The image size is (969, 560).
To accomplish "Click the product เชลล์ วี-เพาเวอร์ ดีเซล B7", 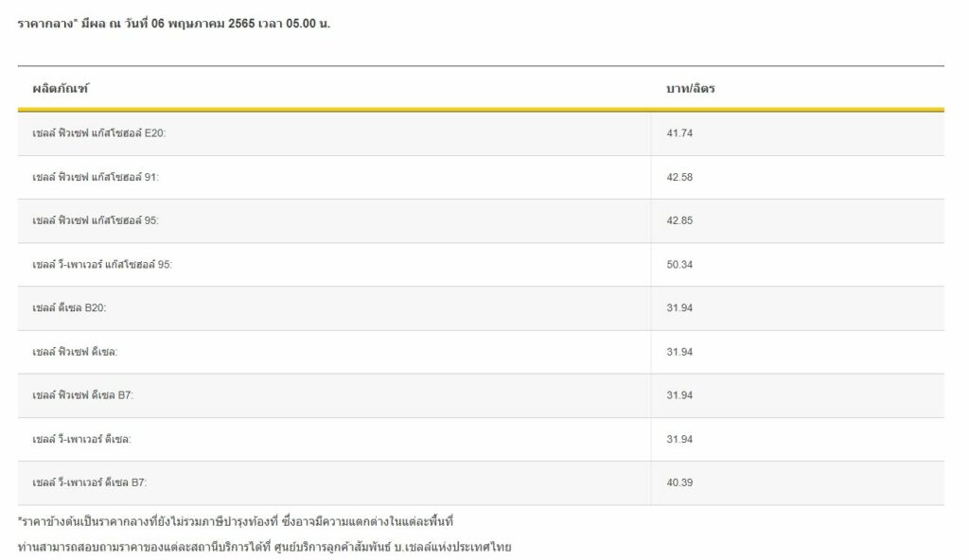I will 90,482.
